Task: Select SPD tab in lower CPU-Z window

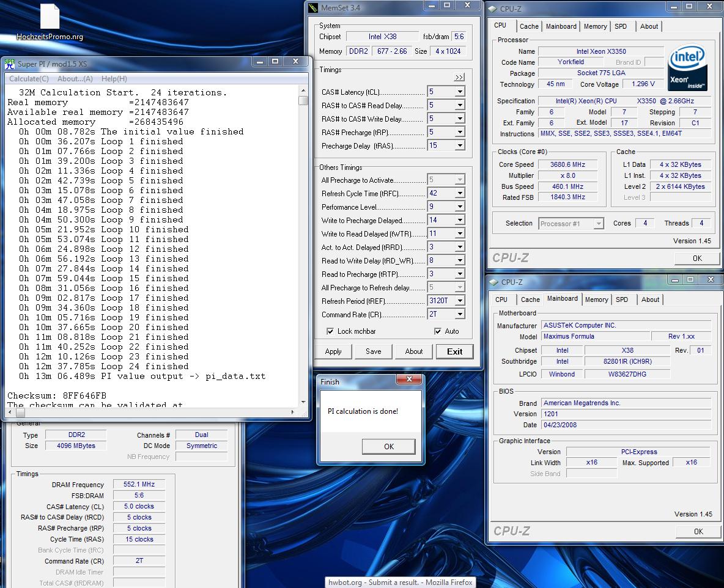Action: point(622,300)
